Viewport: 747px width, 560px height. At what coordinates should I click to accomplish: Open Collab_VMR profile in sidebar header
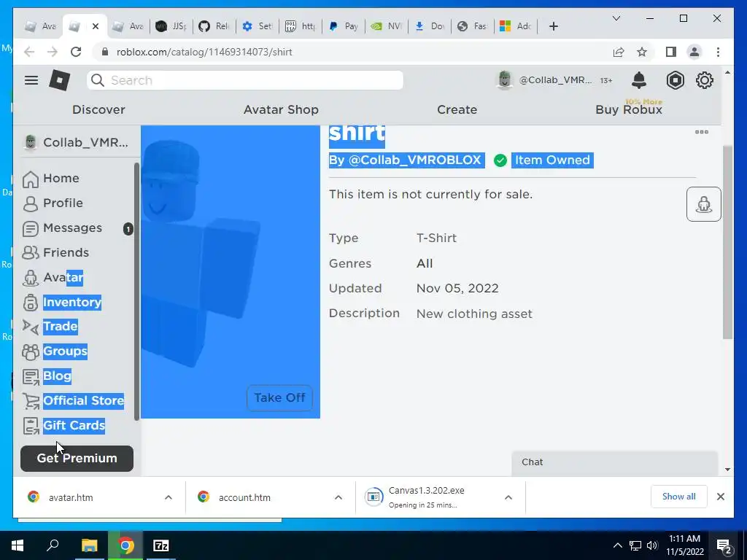76,142
